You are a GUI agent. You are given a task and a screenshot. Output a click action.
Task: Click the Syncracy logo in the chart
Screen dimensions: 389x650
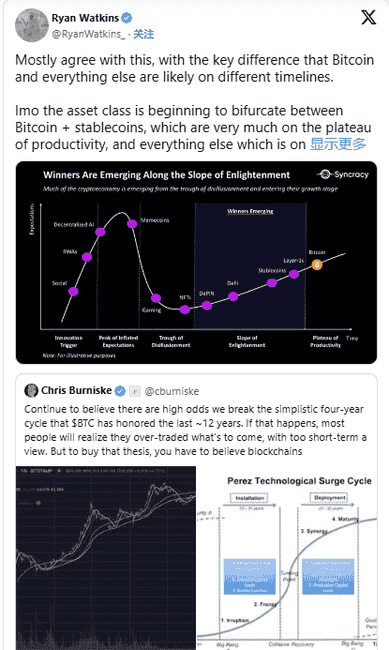coord(343,175)
